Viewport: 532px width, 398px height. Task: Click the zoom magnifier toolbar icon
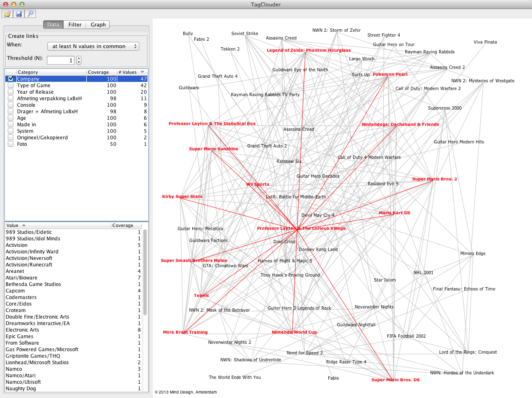pos(30,14)
